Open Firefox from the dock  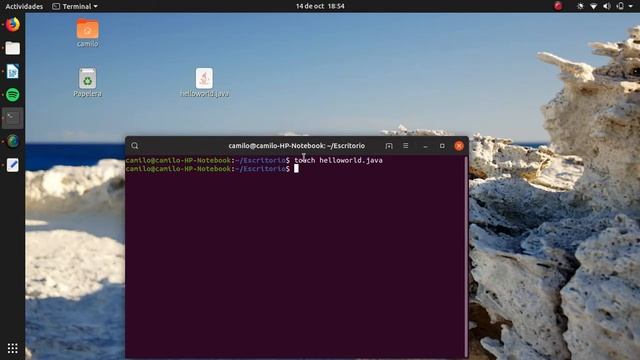point(13,24)
